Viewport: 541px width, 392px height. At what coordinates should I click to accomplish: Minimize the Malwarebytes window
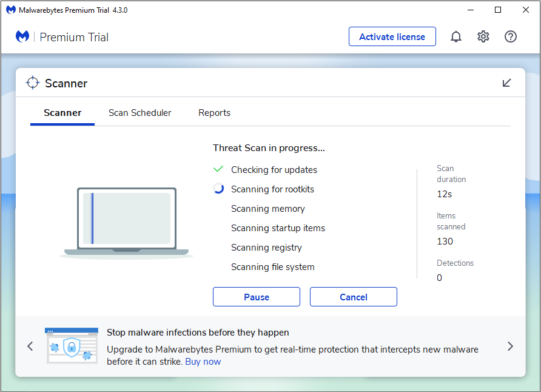pyautogui.click(x=470, y=10)
